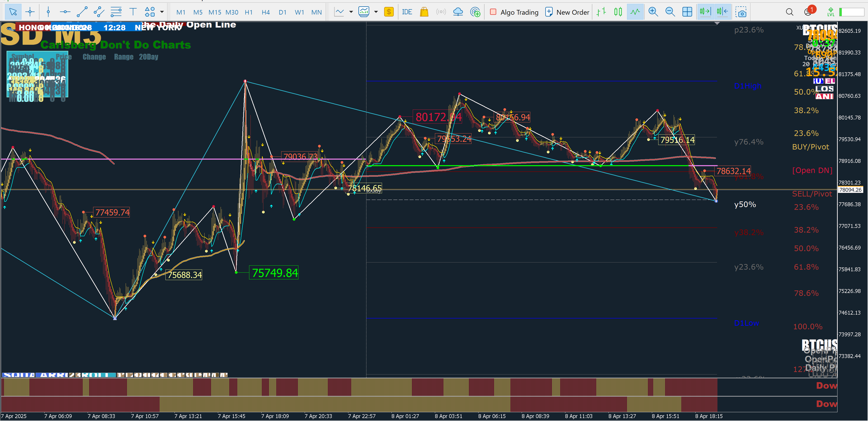Viewport: 868px width, 421px height.
Task: Pick the trendline drawing tool
Action: [x=82, y=12]
